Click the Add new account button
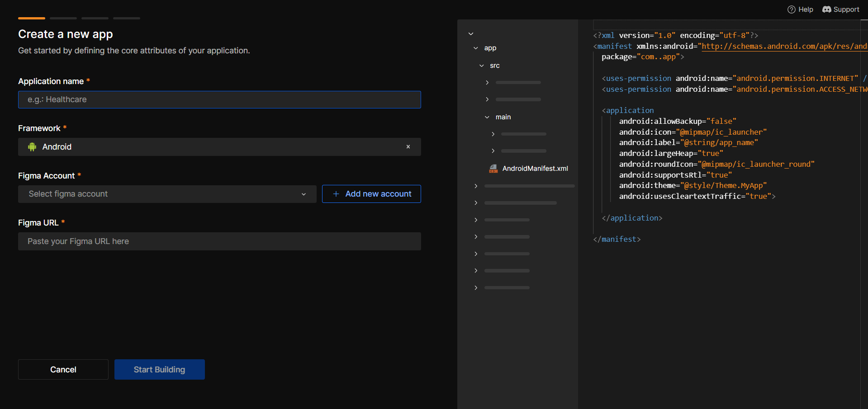The image size is (868, 409). pyautogui.click(x=371, y=194)
